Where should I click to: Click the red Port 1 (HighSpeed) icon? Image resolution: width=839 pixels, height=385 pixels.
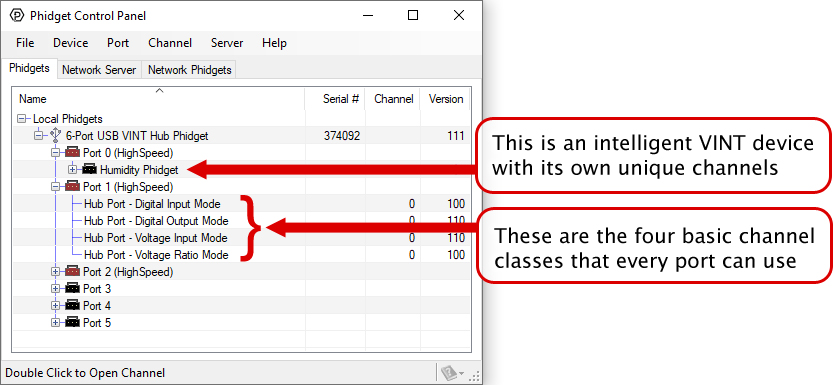point(73,187)
